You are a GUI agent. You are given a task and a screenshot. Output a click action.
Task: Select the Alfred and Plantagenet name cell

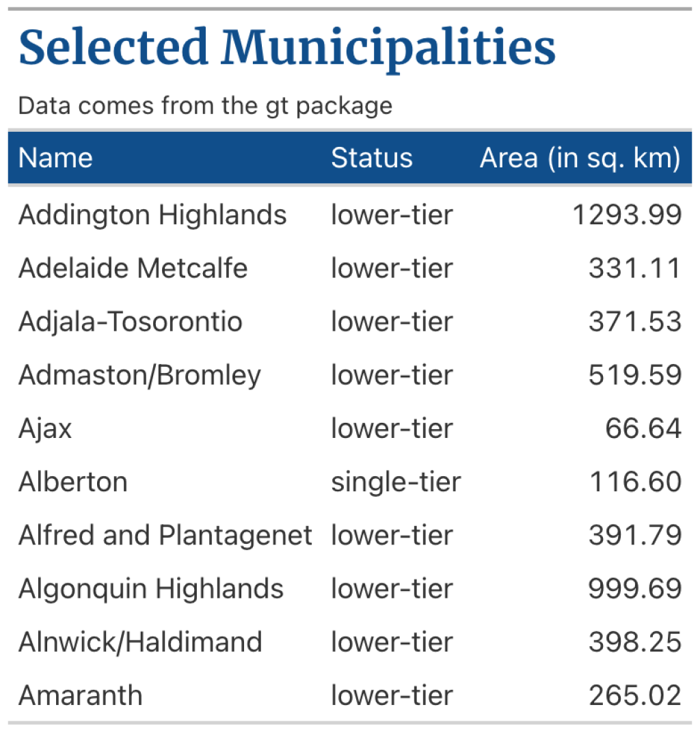(165, 535)
